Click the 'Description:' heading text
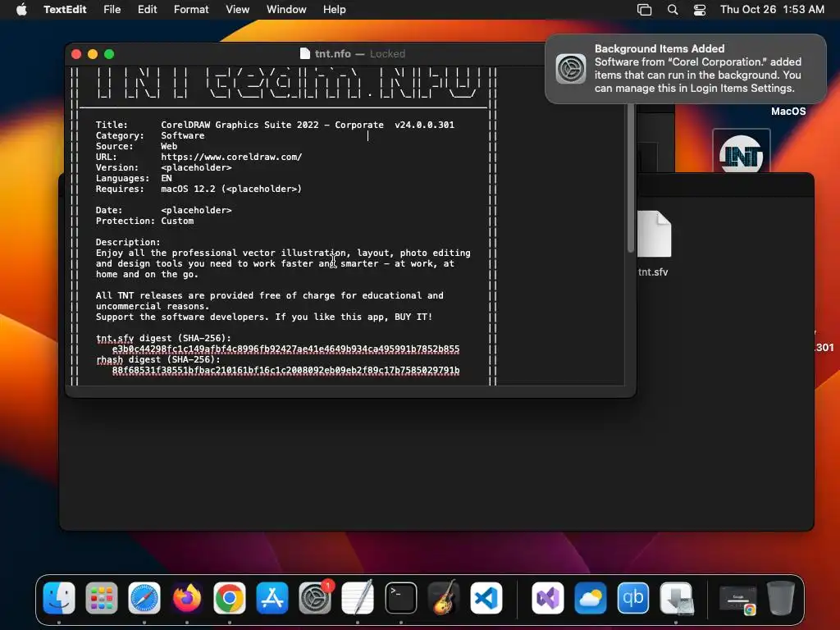Image resolution: width=840 pixels, height=630 pixels. coord(128,242)
